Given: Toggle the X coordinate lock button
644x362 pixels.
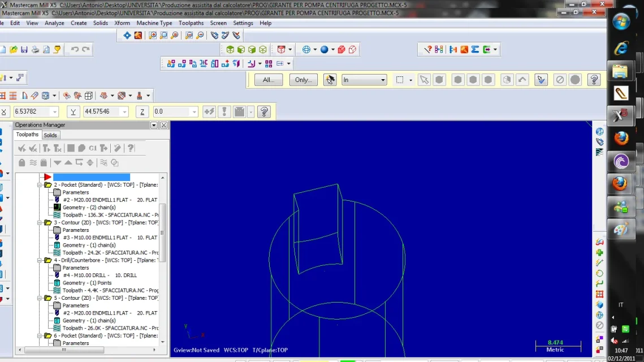Looking at the screenshot, I should pos(3,112).
